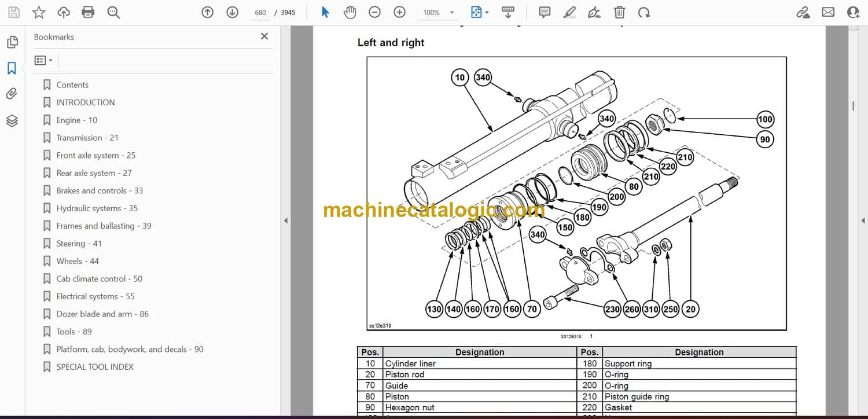The height and width of the screenshot is (419, 868).
Task: Select Brakes and controls - 33 bookmark
Action: [100, 190]
